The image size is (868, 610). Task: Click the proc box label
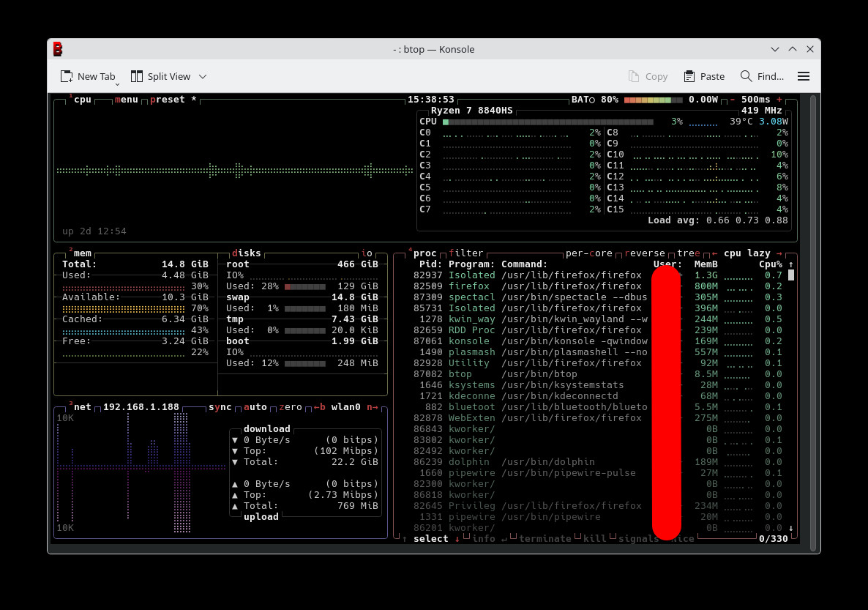click(x=424, y=253)
